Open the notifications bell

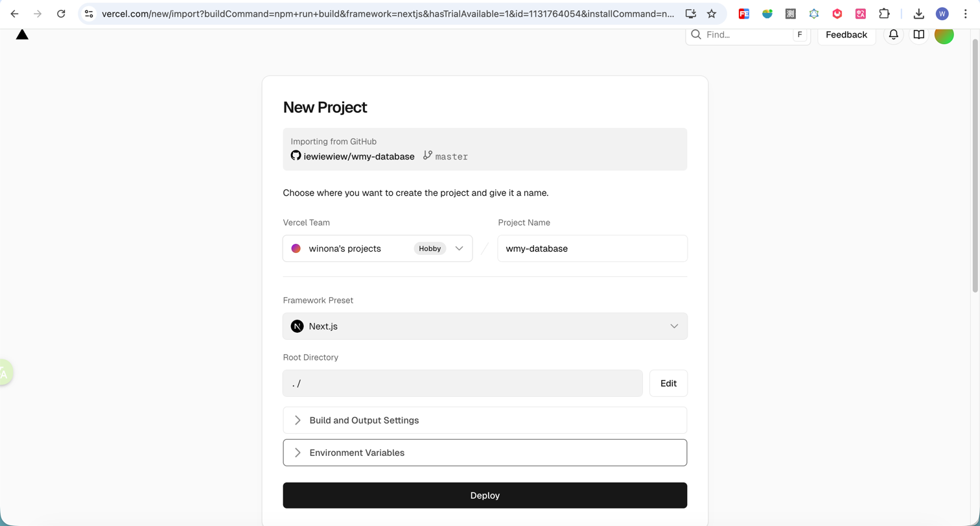pyautogui.click(x=893, y=35)
